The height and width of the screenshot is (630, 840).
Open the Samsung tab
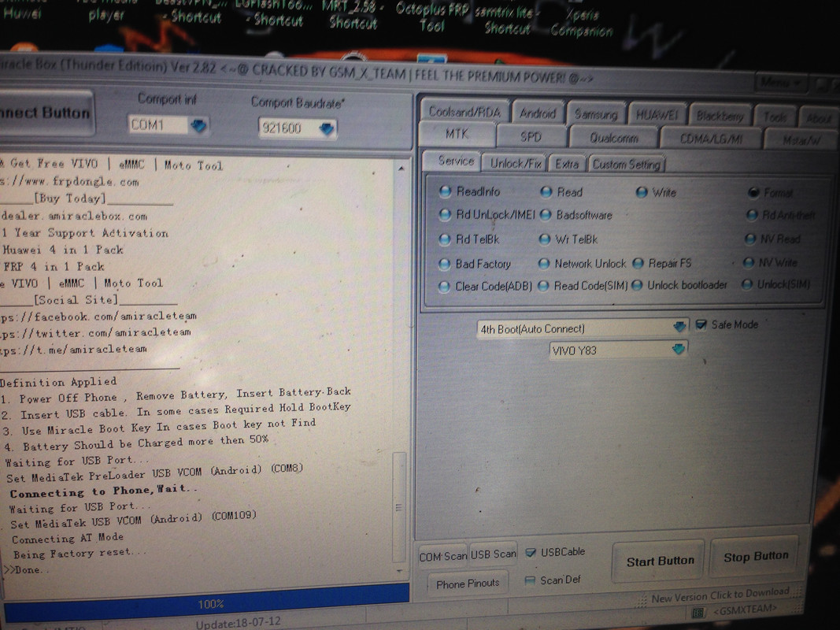click(596, 114)
